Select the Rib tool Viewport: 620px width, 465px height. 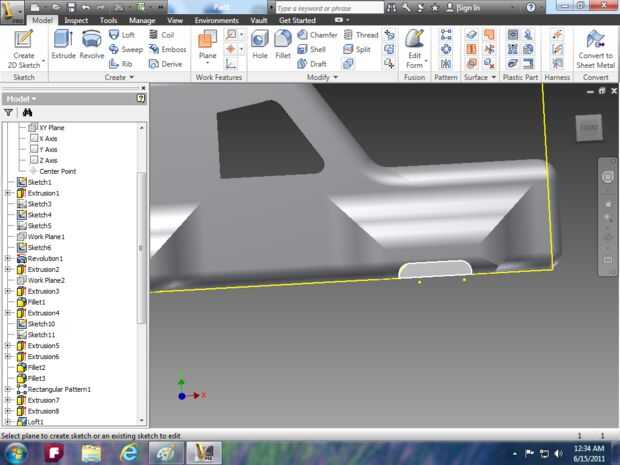click(121, 64)
